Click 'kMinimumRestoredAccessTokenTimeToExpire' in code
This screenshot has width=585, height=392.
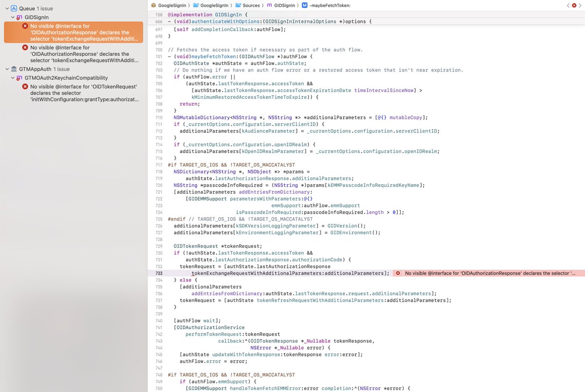click(x=249, y=97)
